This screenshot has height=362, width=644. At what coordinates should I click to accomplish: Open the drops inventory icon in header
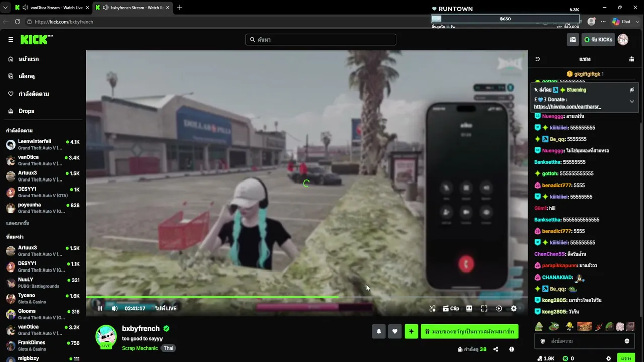click(573, 40)
